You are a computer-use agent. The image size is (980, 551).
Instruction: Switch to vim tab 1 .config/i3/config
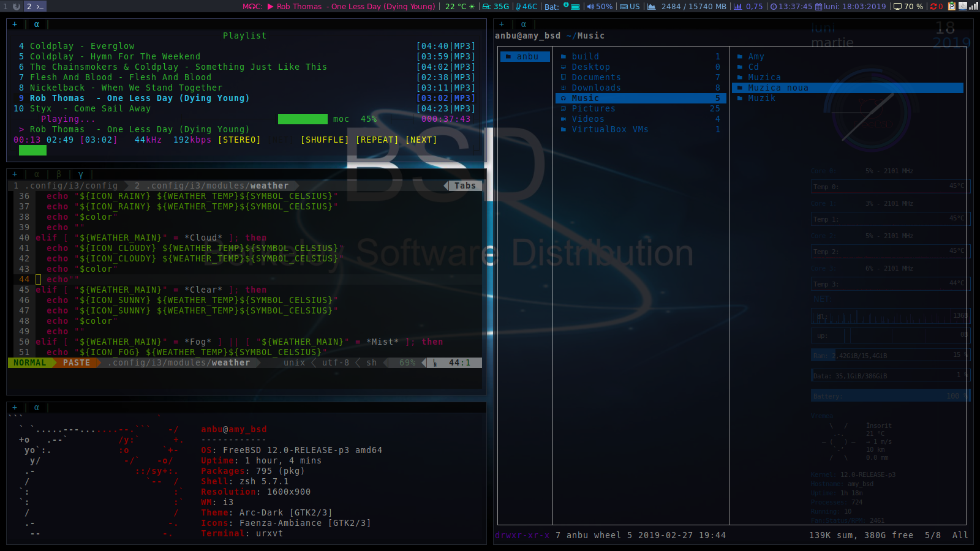66,186
